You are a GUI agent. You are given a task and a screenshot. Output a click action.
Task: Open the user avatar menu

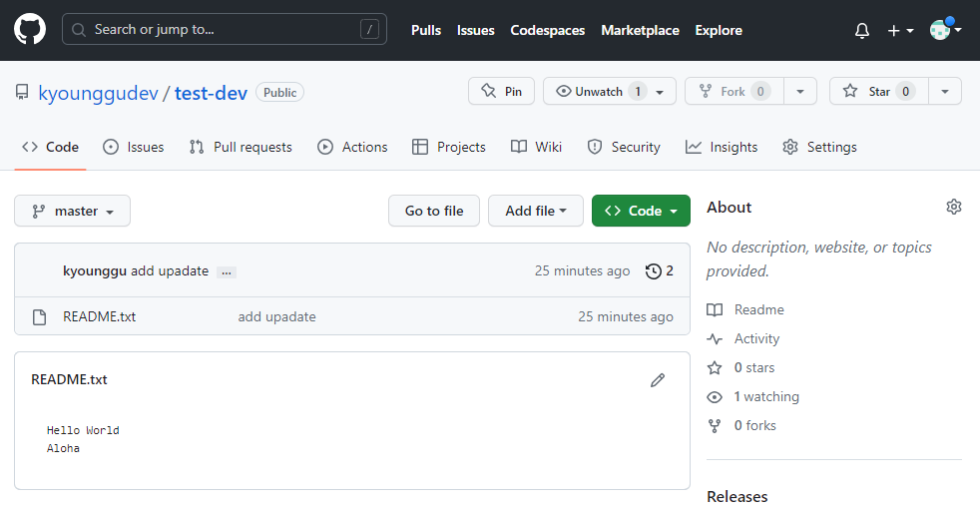pos(945,29)
